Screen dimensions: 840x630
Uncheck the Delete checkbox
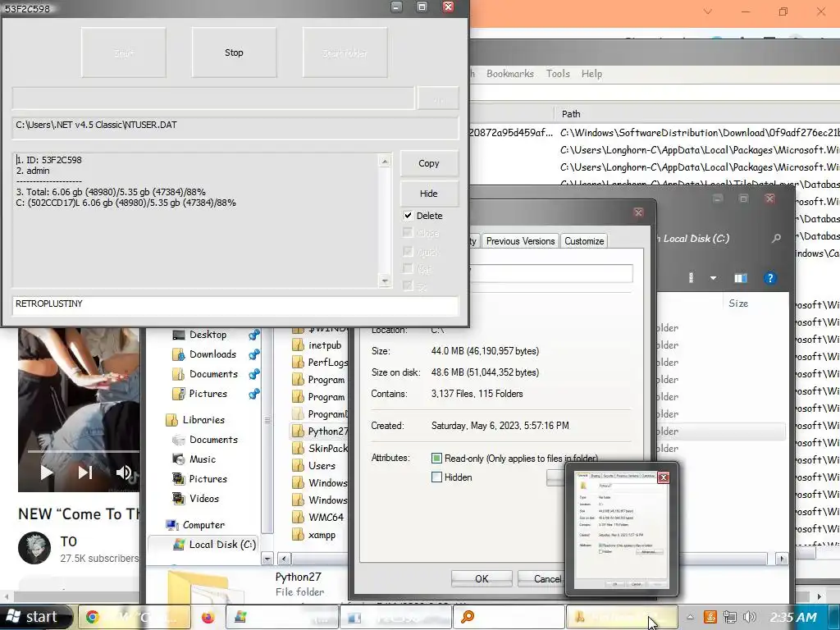409,216
